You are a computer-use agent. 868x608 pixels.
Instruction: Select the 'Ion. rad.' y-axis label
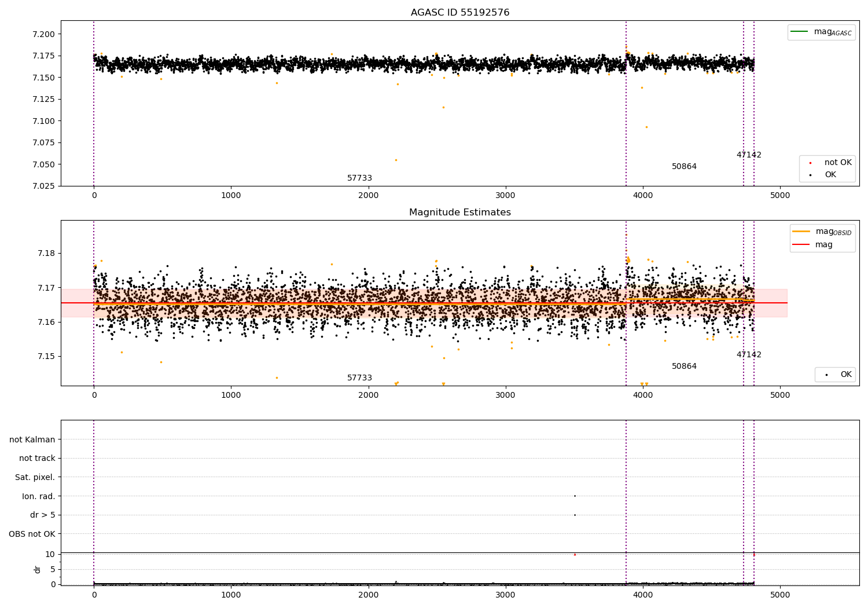coord(39,496)
